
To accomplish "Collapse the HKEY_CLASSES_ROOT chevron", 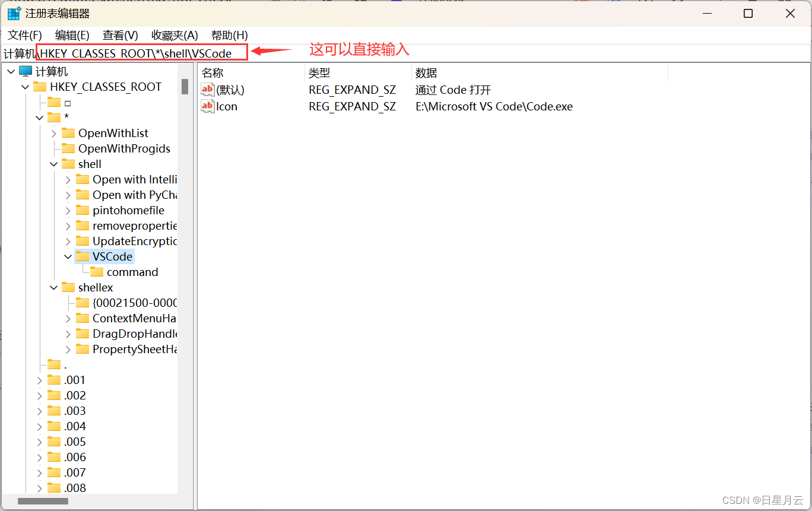I will [25, 87].
